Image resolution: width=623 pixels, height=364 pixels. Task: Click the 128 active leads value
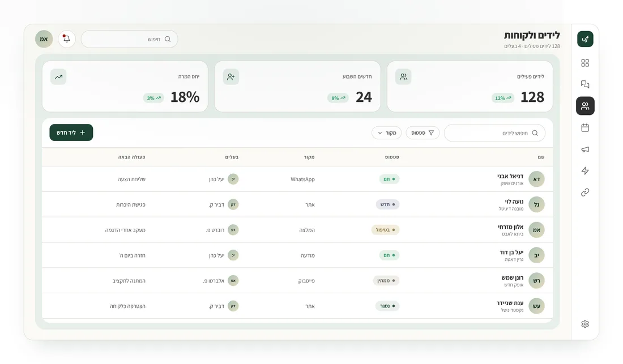[x=532, y=97]
